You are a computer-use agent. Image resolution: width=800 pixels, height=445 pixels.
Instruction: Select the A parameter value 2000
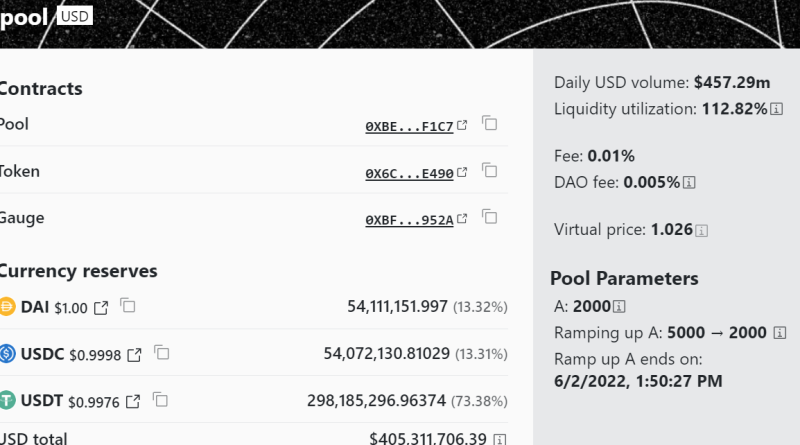coord(592,306)
